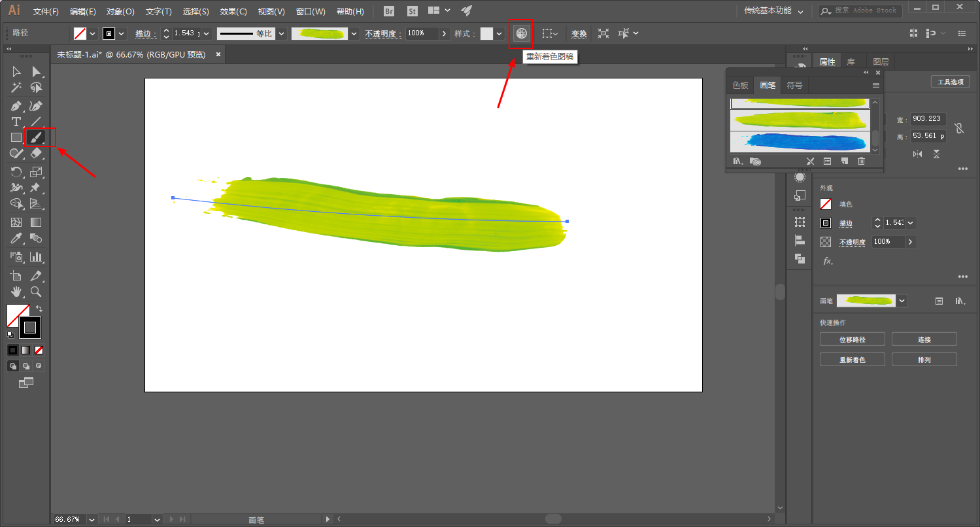Image resolution: width=980 pixels, height=527 pixels.
Task: Set none mode below fill/stroke
Action: 39,350
